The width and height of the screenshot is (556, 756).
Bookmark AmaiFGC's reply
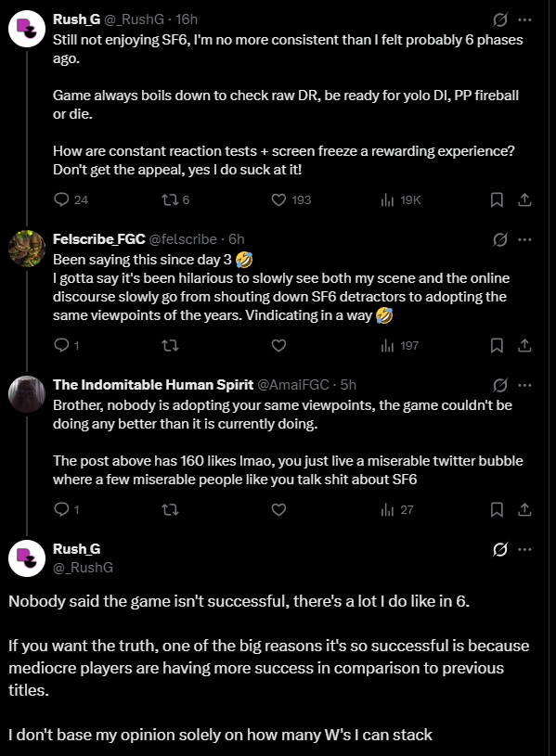click(x=497, y=509)
